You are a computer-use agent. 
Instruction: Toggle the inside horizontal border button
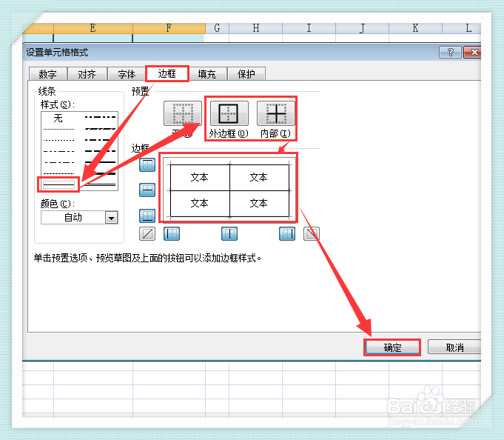pos(147,190)
